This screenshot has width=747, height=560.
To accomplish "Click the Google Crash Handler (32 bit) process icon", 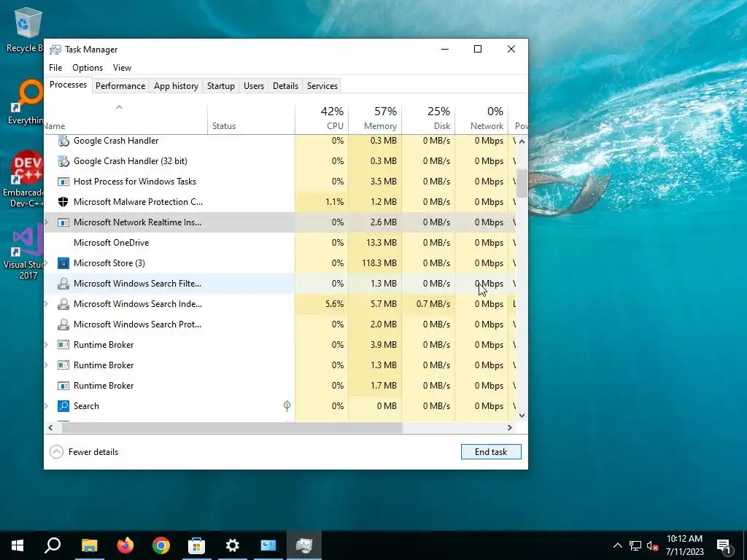I will (x=63, y=161).
